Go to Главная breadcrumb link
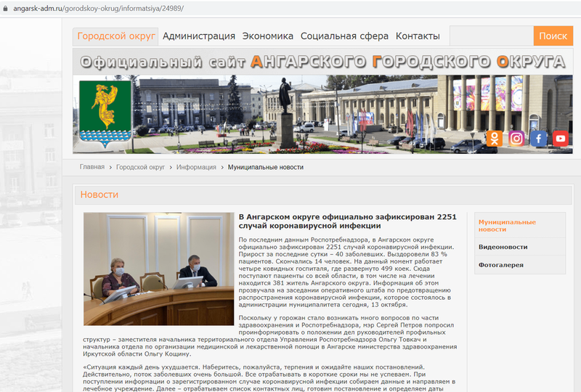Screen dimensions: 581x392 (x=92, y=167)
